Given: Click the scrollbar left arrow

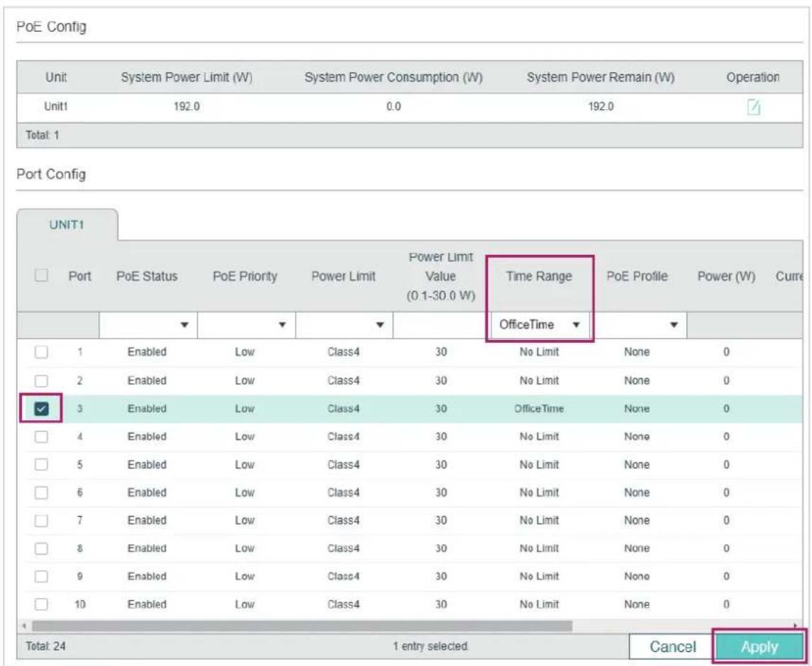Looking at the screenshot, I should click(24, 626).
